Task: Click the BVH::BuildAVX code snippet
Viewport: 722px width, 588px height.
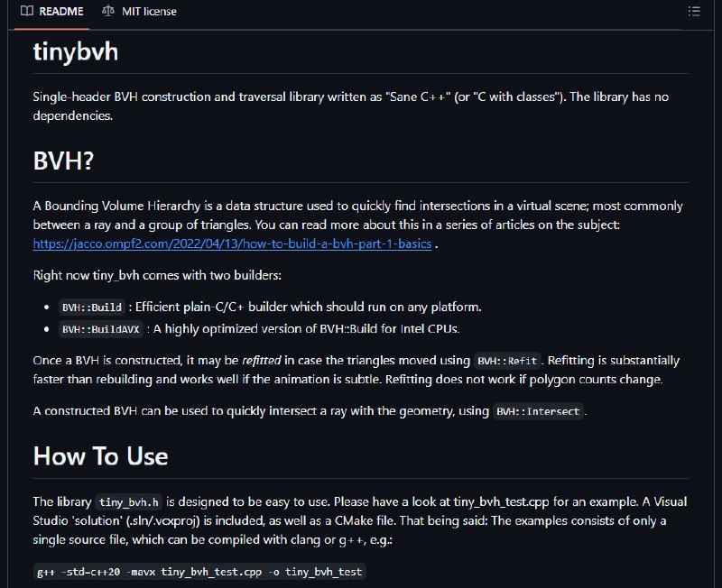Action: point(101,329)
